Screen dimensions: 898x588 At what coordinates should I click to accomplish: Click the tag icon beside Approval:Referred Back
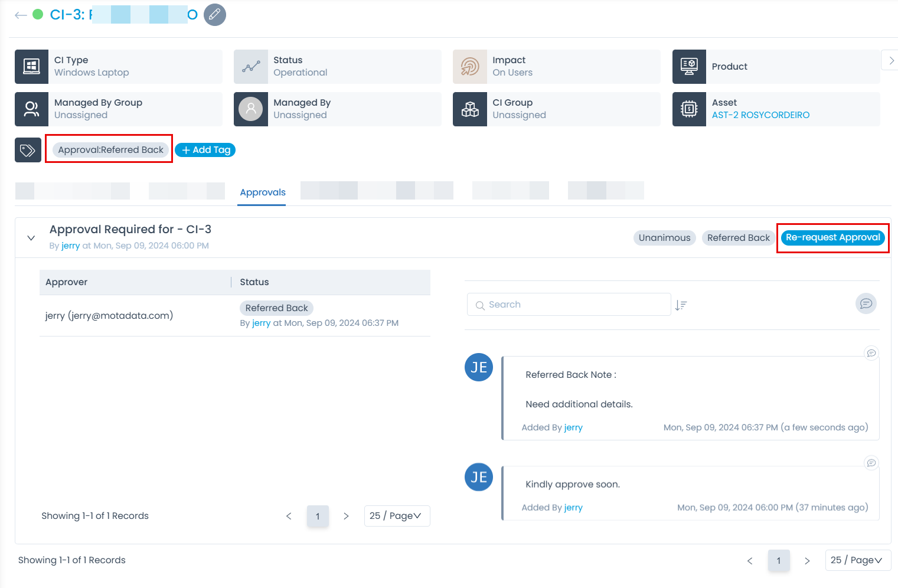pos(28,150)
